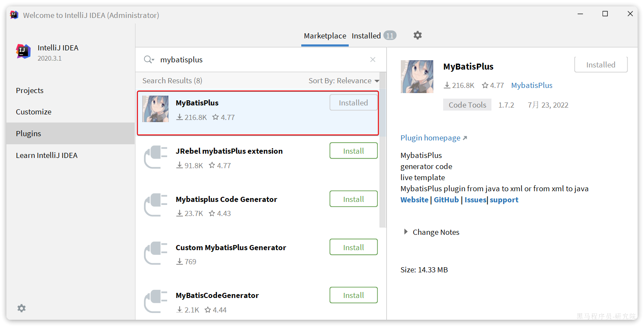Click the search magnifier options icon
Image resolution: width=644 pixels, height=327 pixels.
pos(149,60)
